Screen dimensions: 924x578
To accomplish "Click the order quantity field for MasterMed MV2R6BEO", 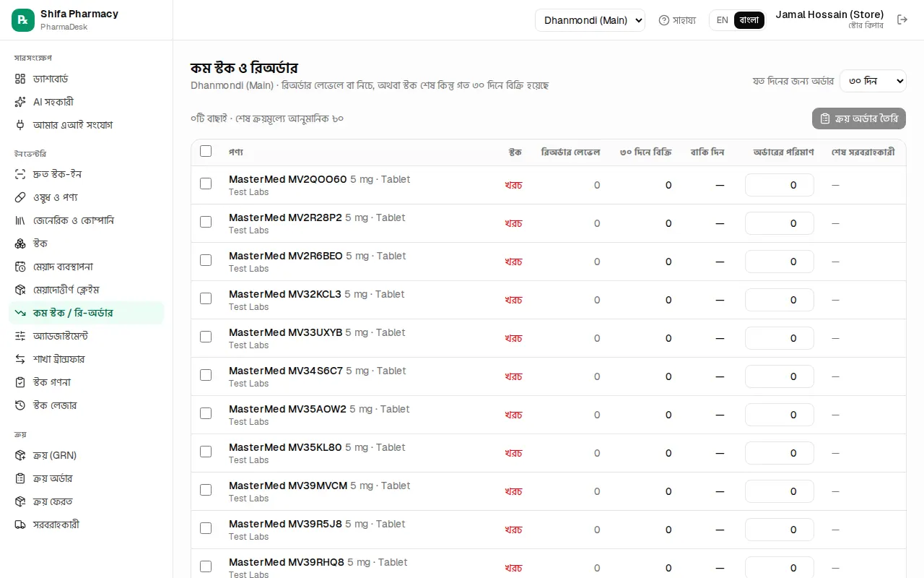I will click(780, 262).
